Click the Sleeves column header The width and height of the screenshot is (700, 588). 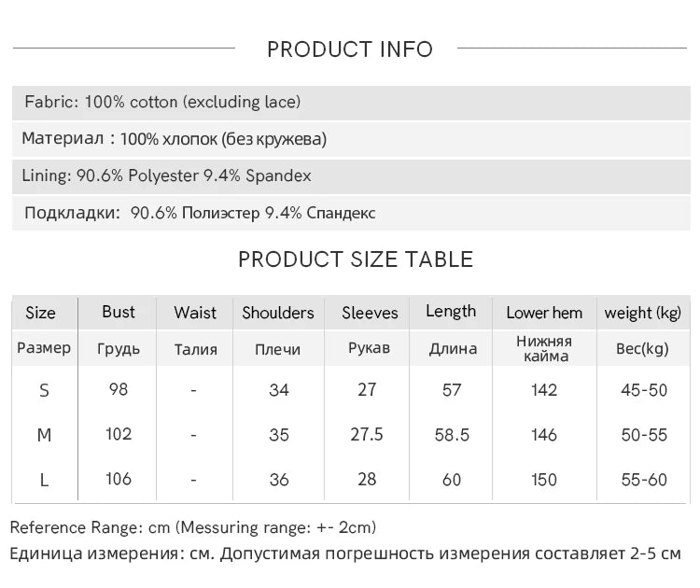[x=370, y=313]
